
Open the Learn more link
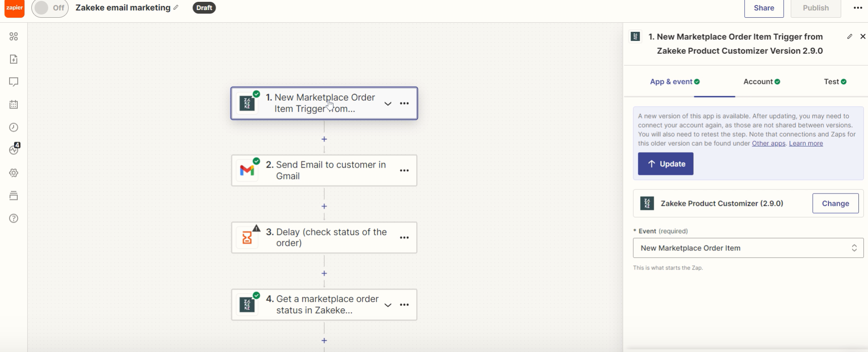pyautogui.click(x=806, y=143)
